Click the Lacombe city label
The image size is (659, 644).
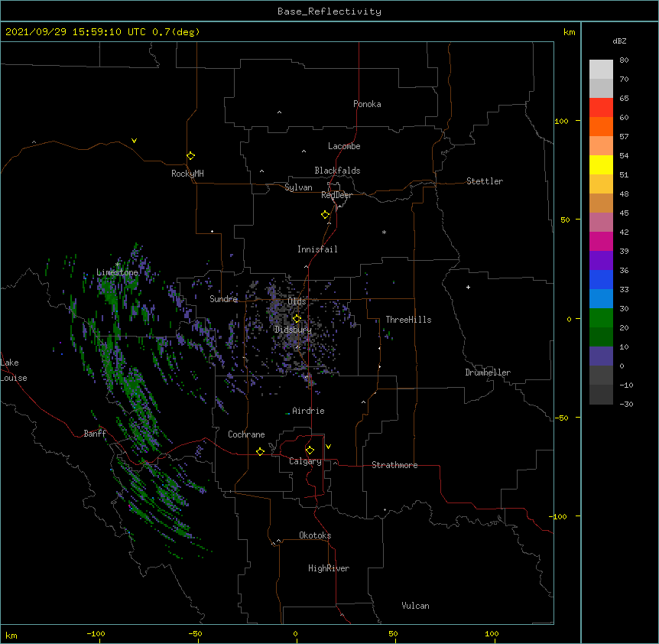pyautogui.click(x=344, y=146)
